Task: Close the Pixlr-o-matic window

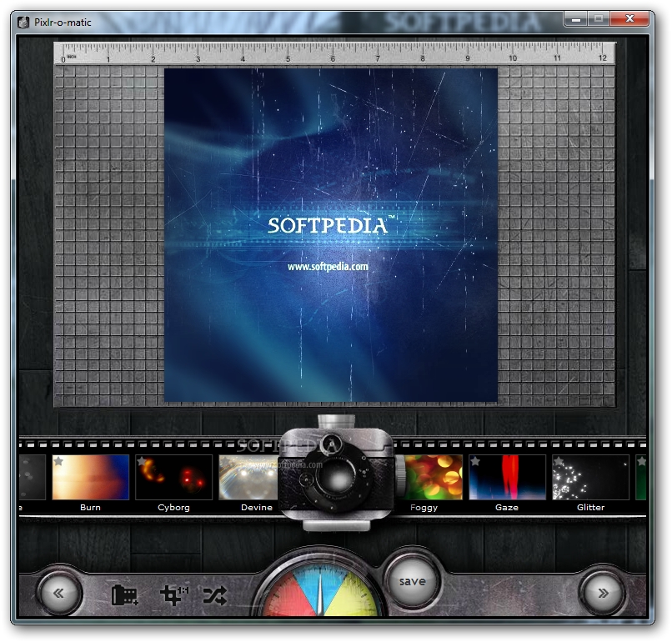Action: pyautogui.click(x=629, y=18)
